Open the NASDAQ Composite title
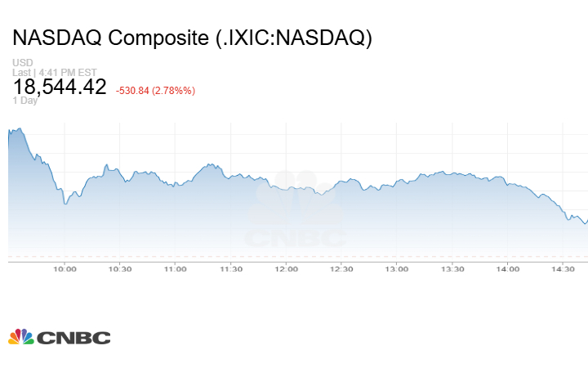 [192, 38]
